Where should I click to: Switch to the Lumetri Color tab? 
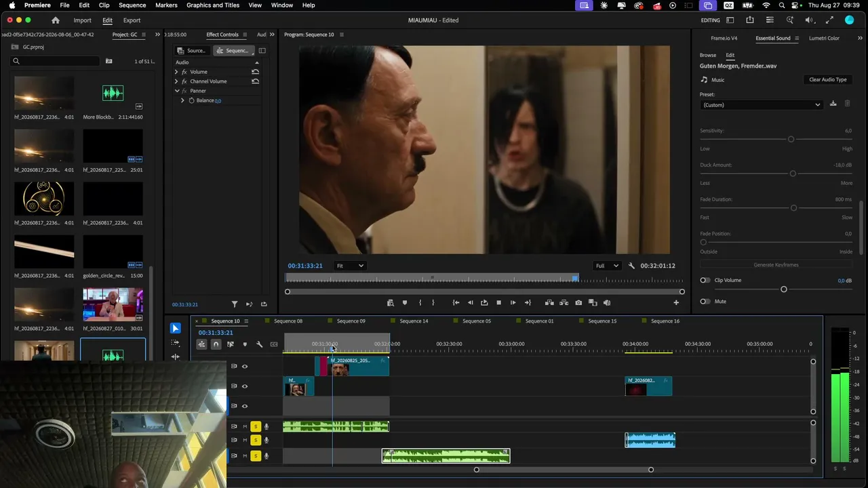click(x=824, y=39)
